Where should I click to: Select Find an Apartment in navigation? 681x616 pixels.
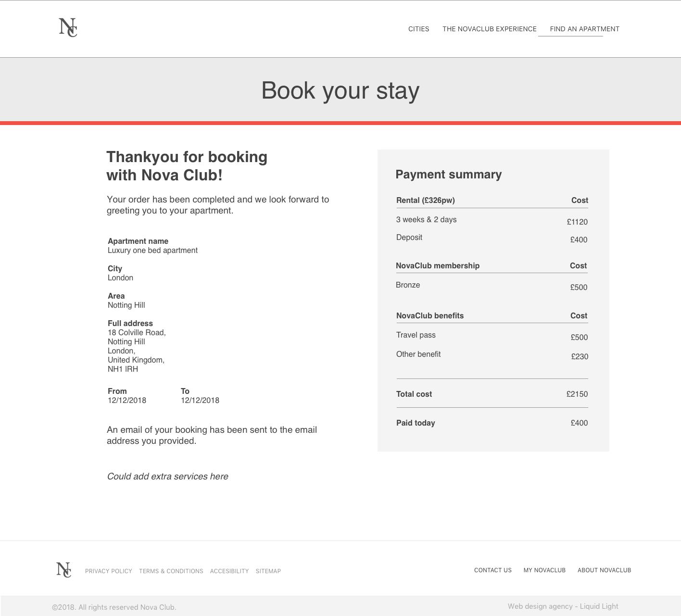pyautogui.click(x=584, y=29)
